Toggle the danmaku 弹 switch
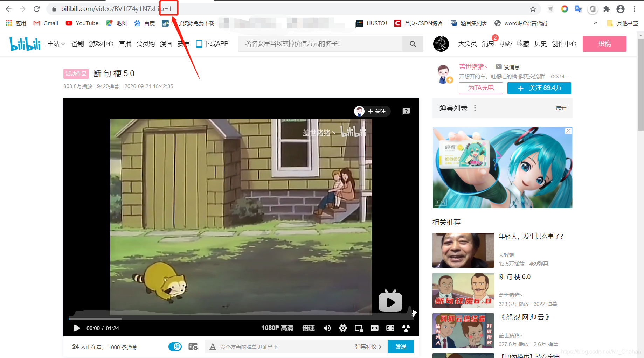The image size is (644, 358). coord(175,347)
